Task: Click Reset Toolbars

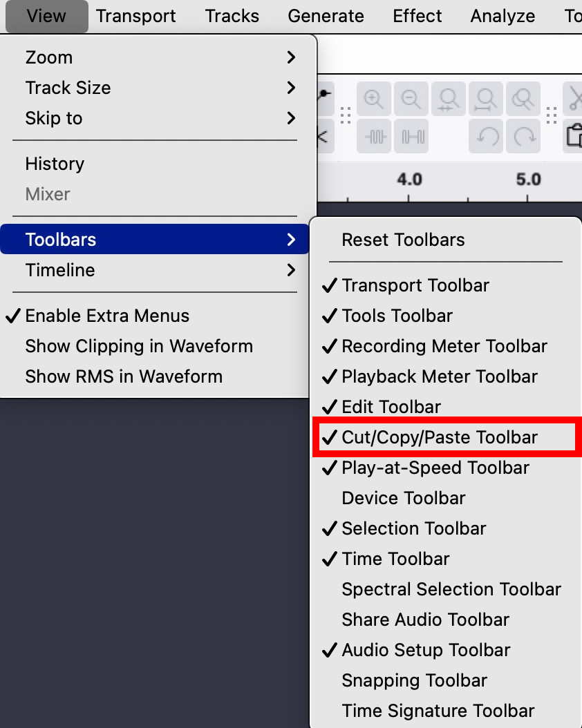Action: coord(403,240)
